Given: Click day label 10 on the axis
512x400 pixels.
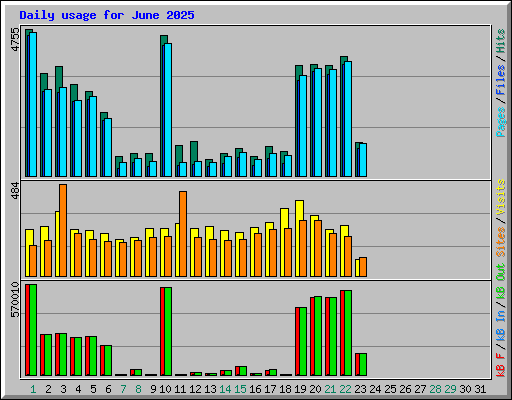Looking at the screenshot, I should pyautogui.click(x=165, y=389).
